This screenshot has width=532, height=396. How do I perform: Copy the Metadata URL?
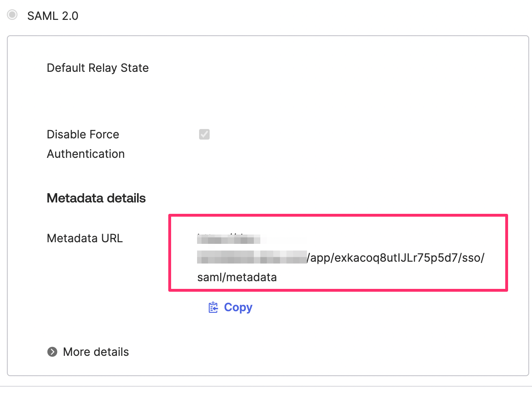coord(230,308)
